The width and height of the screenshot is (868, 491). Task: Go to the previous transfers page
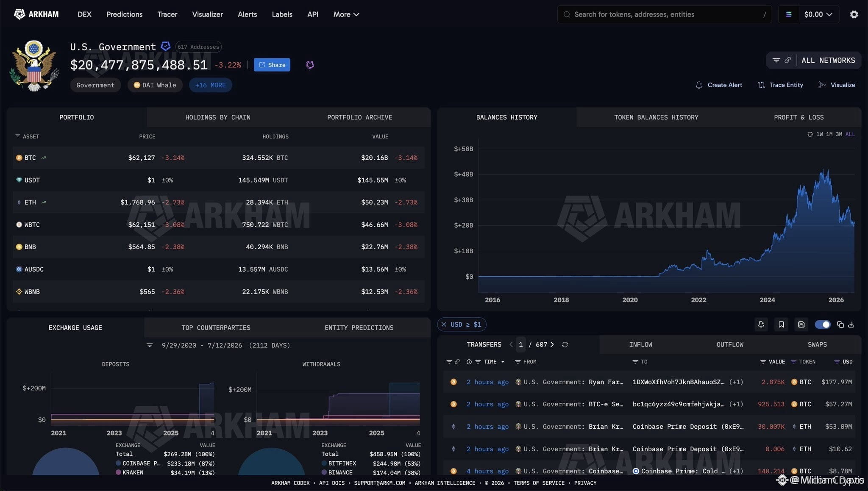click(x=511, y=345)
